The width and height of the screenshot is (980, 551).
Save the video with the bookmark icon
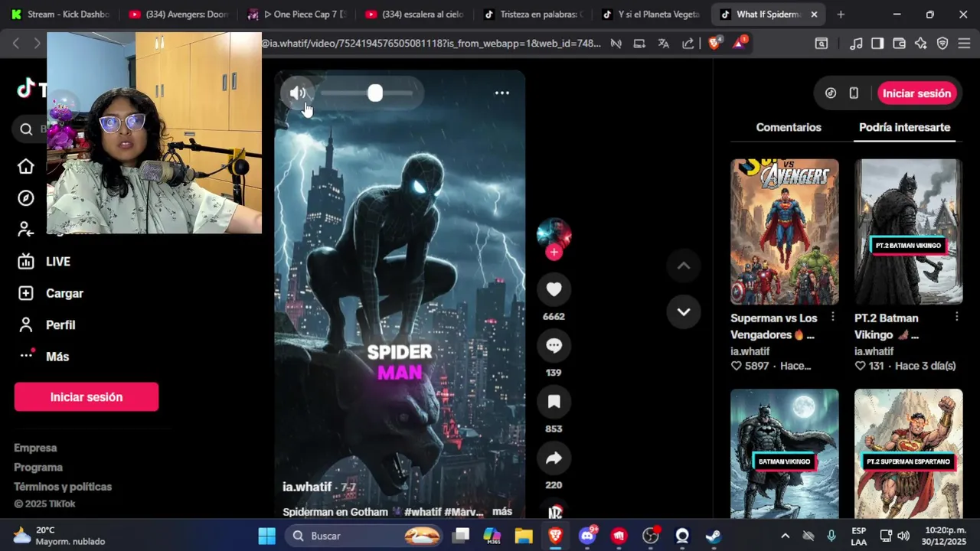tap(554, 402)
